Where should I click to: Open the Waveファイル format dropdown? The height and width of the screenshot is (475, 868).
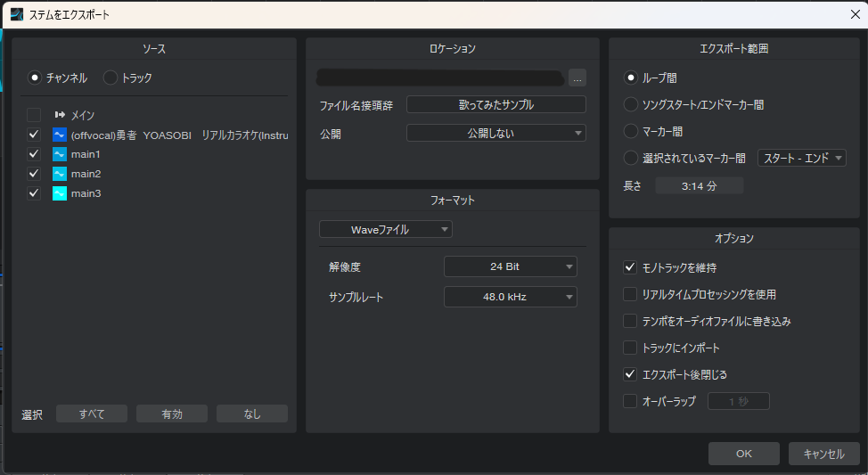click(x=386, y=229)
